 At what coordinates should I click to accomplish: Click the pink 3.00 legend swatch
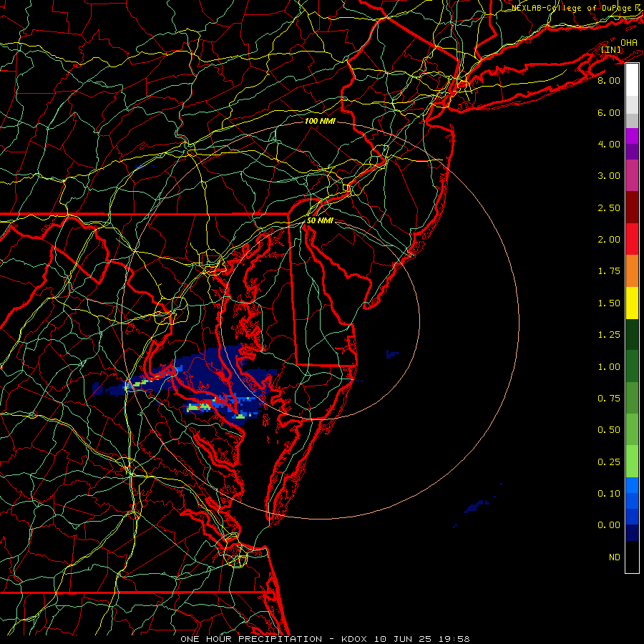[632, 175]
